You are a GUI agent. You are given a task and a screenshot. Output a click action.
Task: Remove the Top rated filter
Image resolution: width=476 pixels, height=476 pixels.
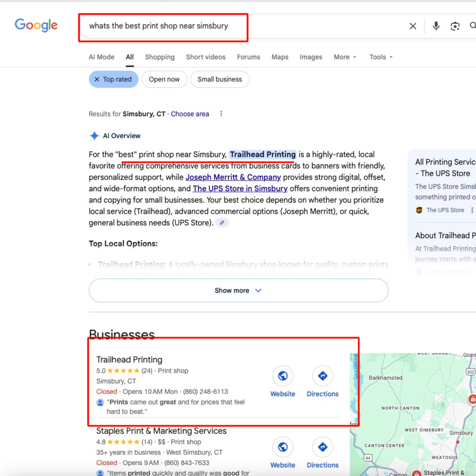pyautogui.click(x=97, y=79)
